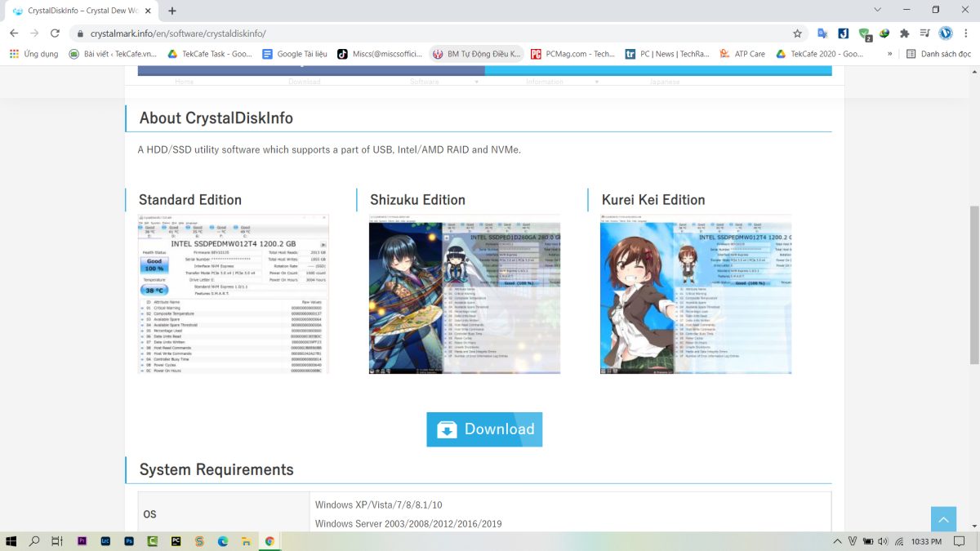Open the site Information dropdown menu
The width and height of the screenshot is (980, 551).
[x=545, y=82]
